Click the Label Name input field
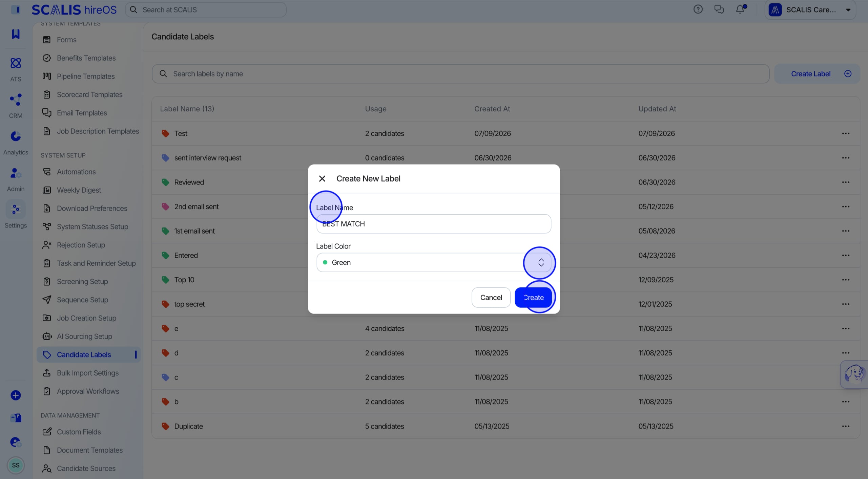868x479 pixels. (x=434, y=224)
